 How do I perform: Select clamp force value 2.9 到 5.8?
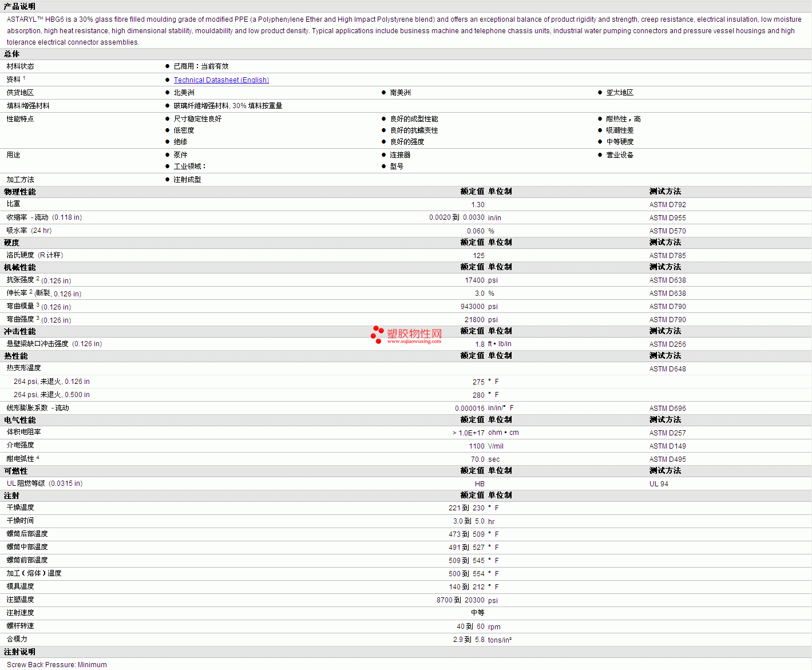[x=469, y=640]
